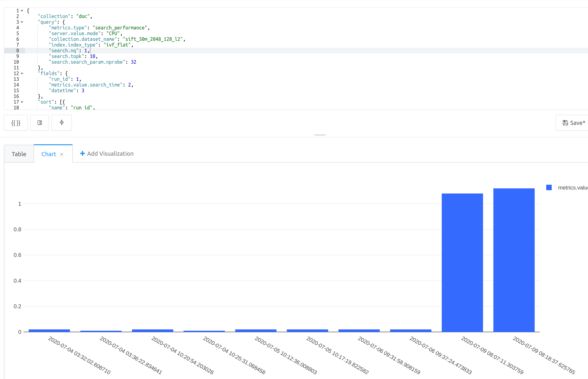Click the plus icon beside Add Visualization
This screenshot has width=588, height=379.
pyautogui.click(x=82, y=153)
